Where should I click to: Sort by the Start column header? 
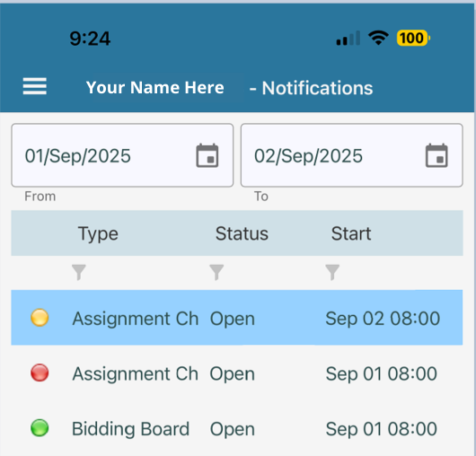pos(351,233)
